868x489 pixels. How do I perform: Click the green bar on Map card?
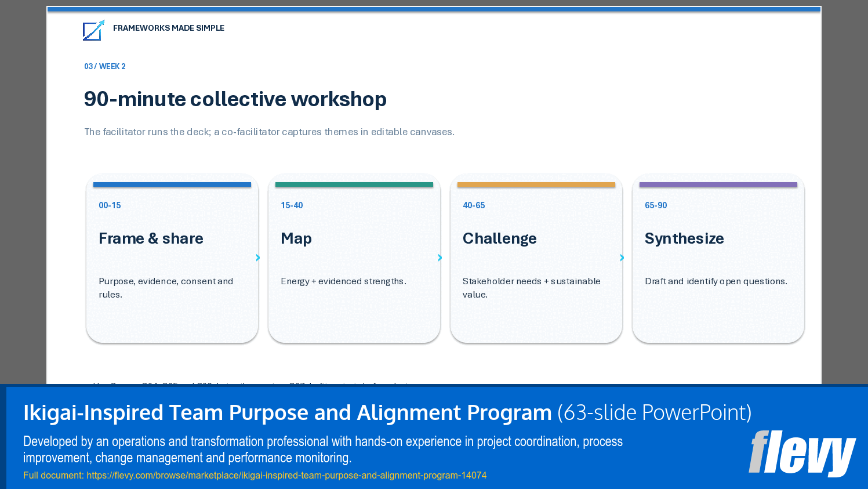point(354,184)
